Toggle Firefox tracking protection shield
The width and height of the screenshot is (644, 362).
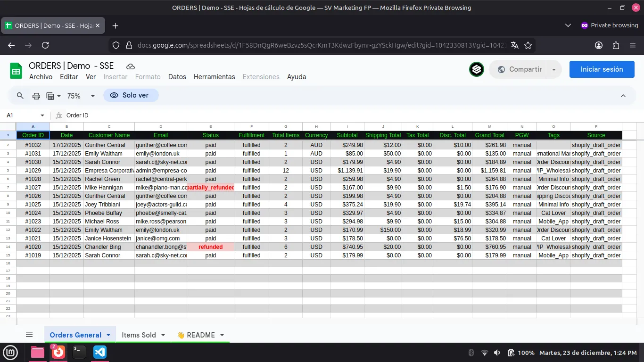(x=116, y=45)
